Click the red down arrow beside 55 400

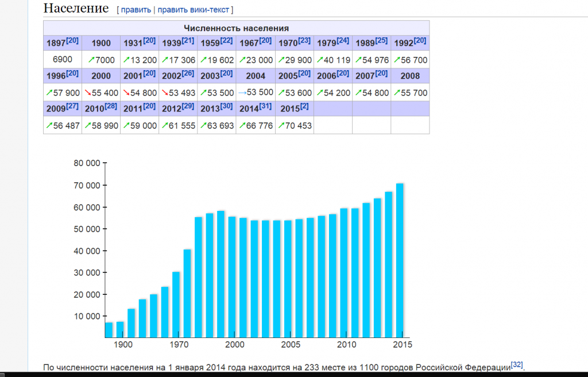pyautogui.click(x=88, y=93)
